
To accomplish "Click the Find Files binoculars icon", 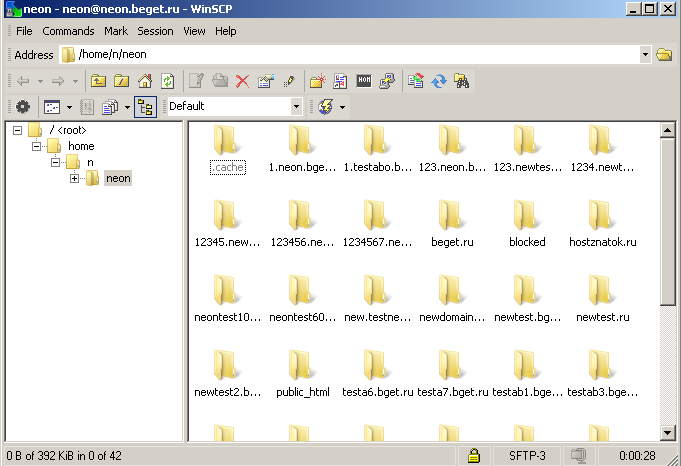I will click(462, 81).
